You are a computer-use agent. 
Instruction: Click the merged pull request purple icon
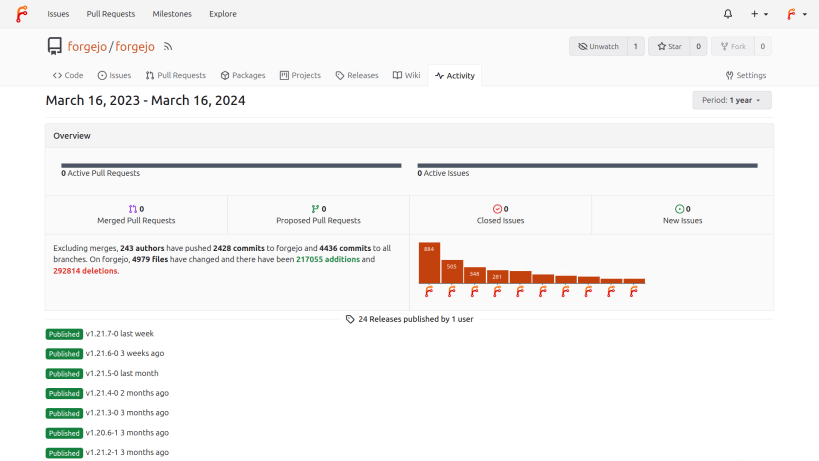133,209
